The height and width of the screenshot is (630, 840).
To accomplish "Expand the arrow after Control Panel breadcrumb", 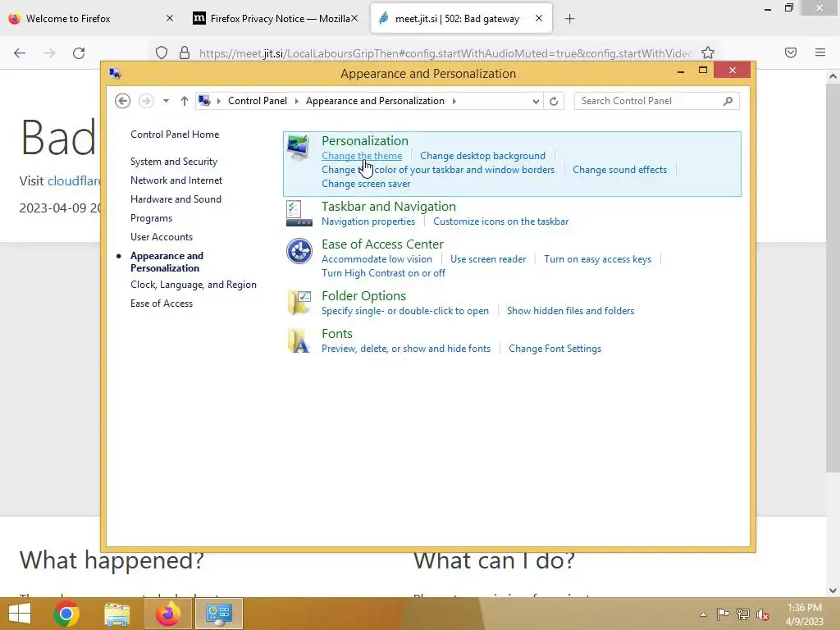I will point(297,101).
